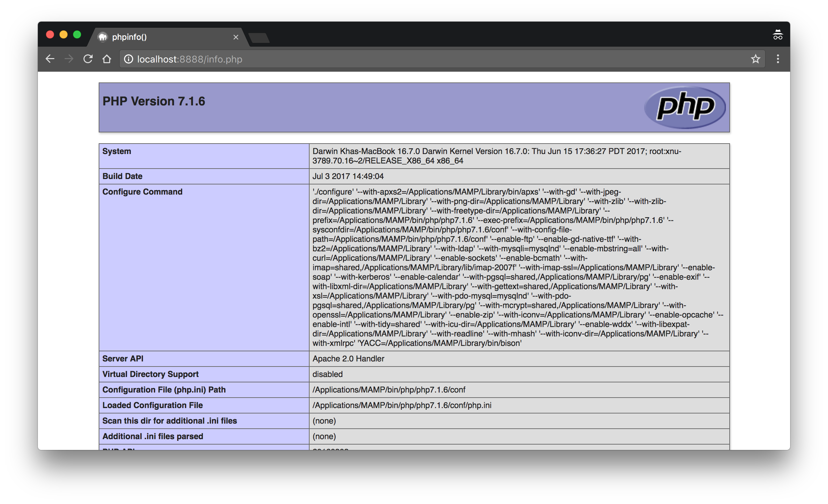Click Loaded Configuration File label
The image size is (828, 504).
[x=152, y=405]
